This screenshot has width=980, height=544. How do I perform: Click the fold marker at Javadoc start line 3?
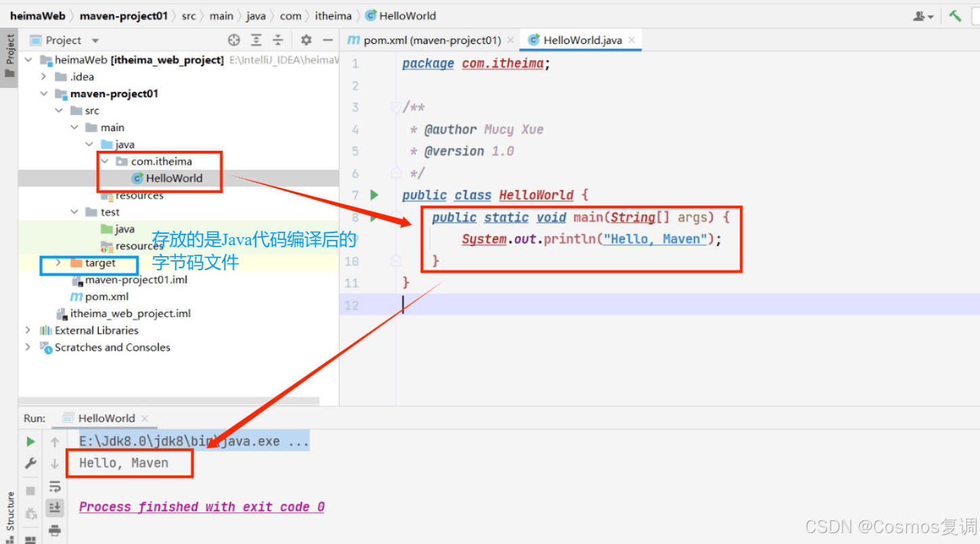pyautogui.click(x=396, y=107)
